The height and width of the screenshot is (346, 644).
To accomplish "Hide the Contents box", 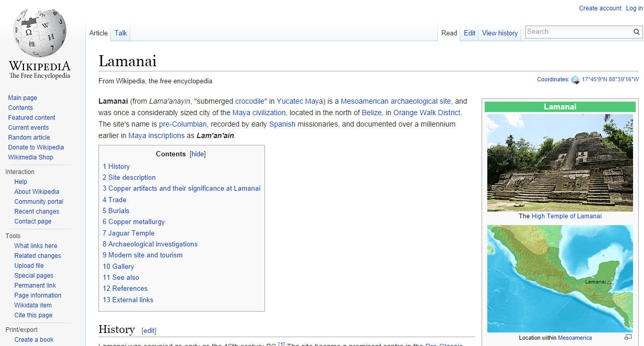I will click(197, 154).
